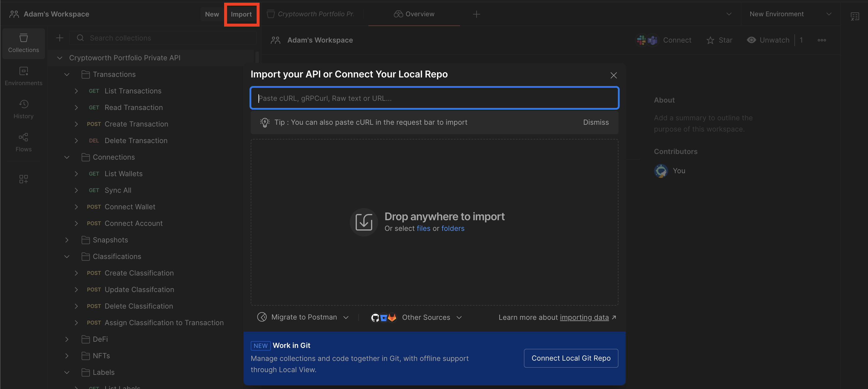Open the Flows sidebar panel
Image resolution: width=868 pixels, height=389 pixels.
(23, 142)
